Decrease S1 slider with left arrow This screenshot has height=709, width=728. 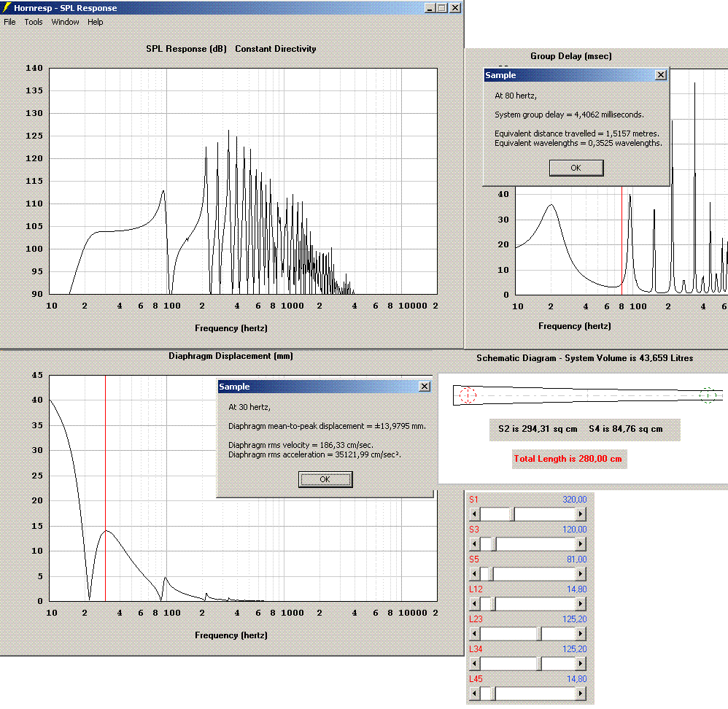pyautogui.click(x=474, y=514)
